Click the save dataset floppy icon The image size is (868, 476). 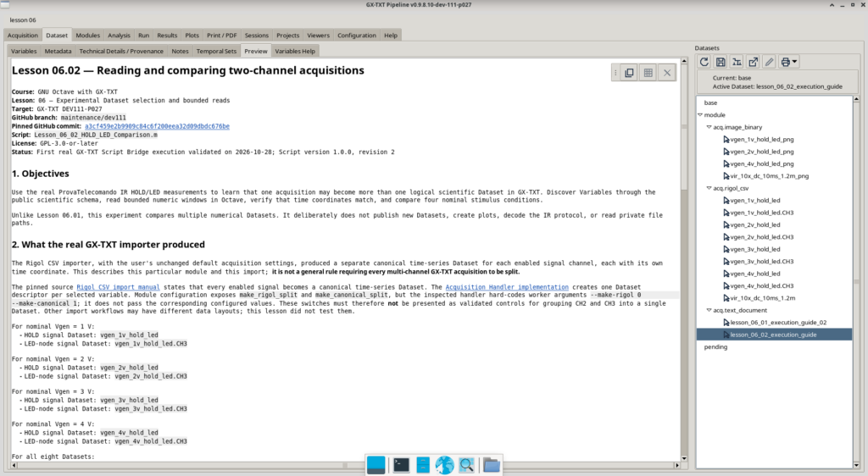click(721, 62)
